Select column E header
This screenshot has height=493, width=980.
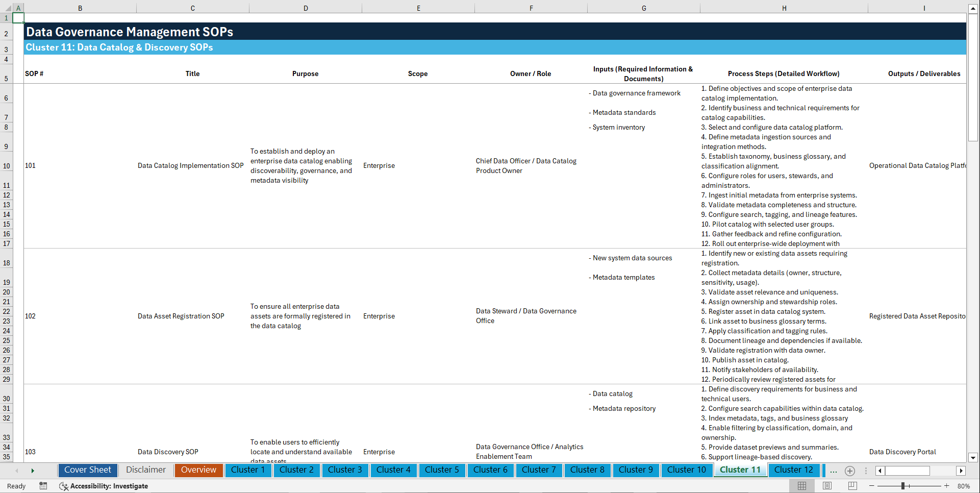point(418,8)
